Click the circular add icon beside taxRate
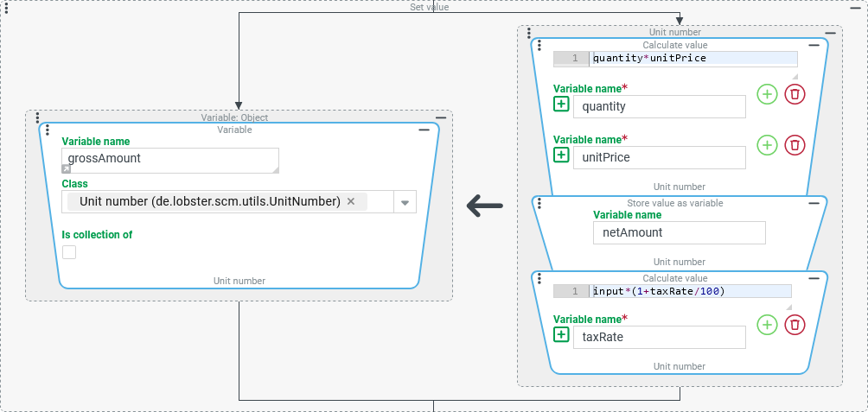Viewport: 868px width, 412px height. pyautogui.click(x=767, y=325)
